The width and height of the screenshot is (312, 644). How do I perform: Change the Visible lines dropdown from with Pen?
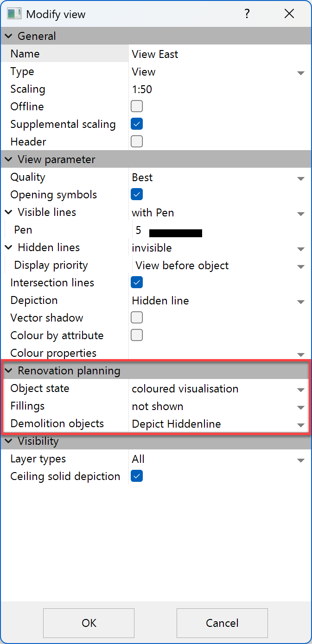(301, 214)
